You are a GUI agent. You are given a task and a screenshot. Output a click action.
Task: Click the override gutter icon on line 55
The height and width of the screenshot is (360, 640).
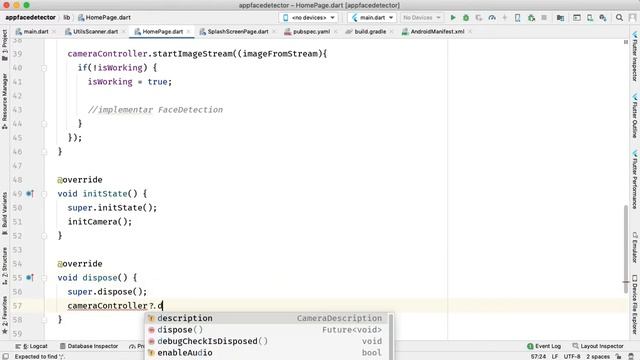(30, 278)
